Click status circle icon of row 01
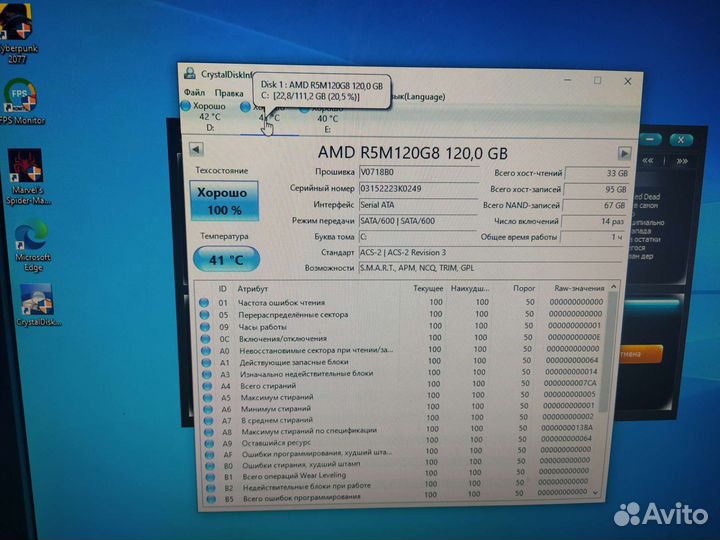The width and height of the screenshot is (720, 540). 204,303
